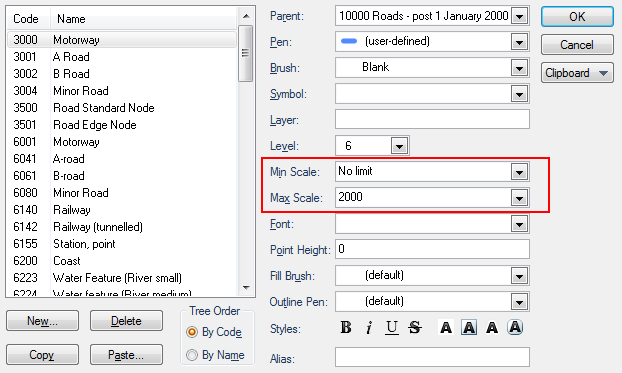
Task: Click the New... button
Action: click(x=42, y=321)
